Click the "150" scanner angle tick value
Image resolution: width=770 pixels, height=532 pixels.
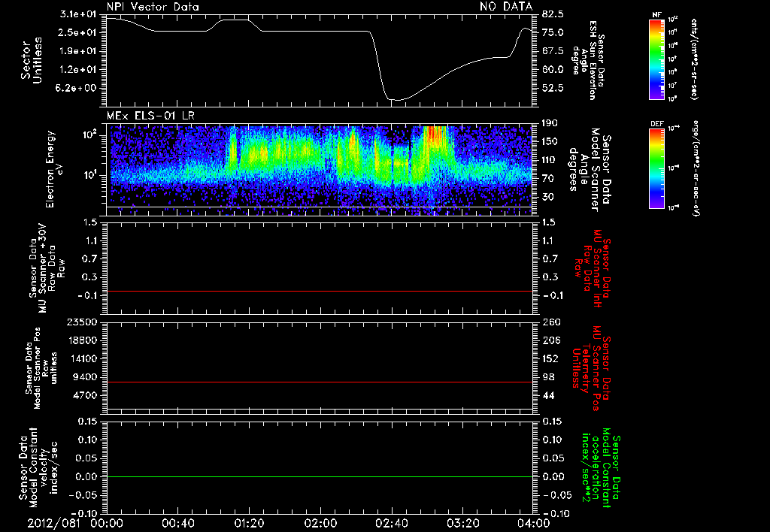(x=550, y=142)
